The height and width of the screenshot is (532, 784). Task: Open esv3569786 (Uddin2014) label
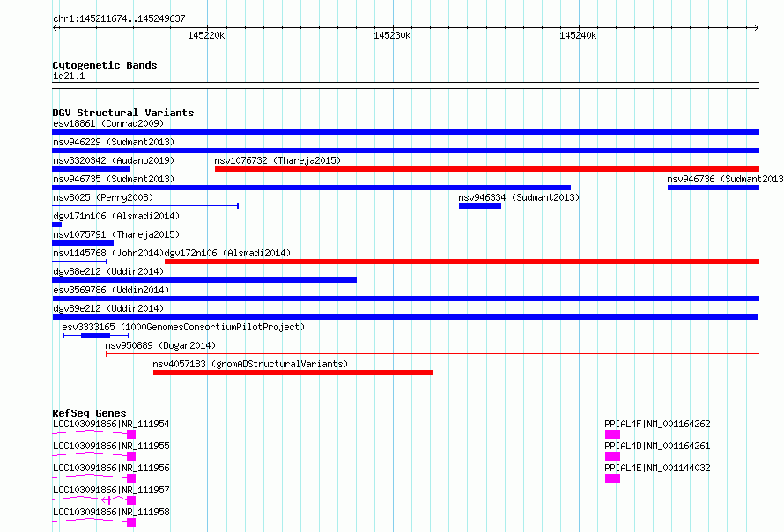[111, 290]
